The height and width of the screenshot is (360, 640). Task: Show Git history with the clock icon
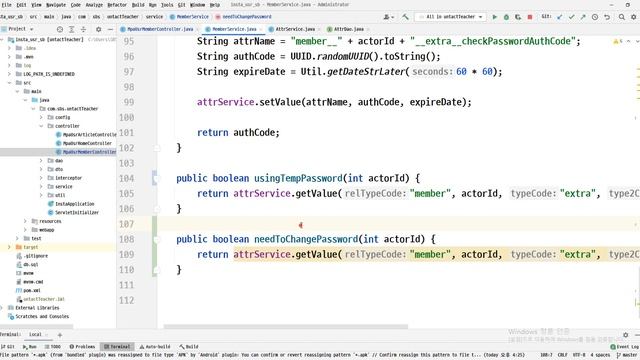(595, 17)
